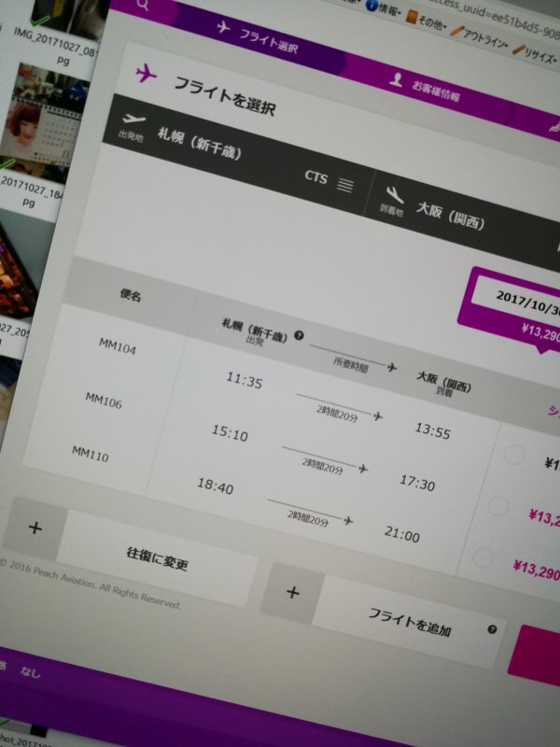This screenshot has height=747, width=560.
Task: Open the 札幌（新千歳）departure selector
Action: pos(239,155)
